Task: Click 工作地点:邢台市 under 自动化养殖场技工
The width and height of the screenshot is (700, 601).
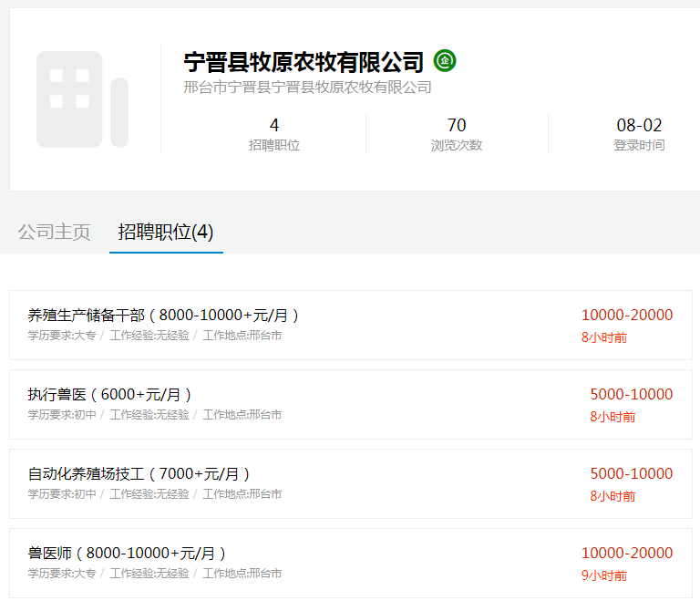Action: (242, 494)
